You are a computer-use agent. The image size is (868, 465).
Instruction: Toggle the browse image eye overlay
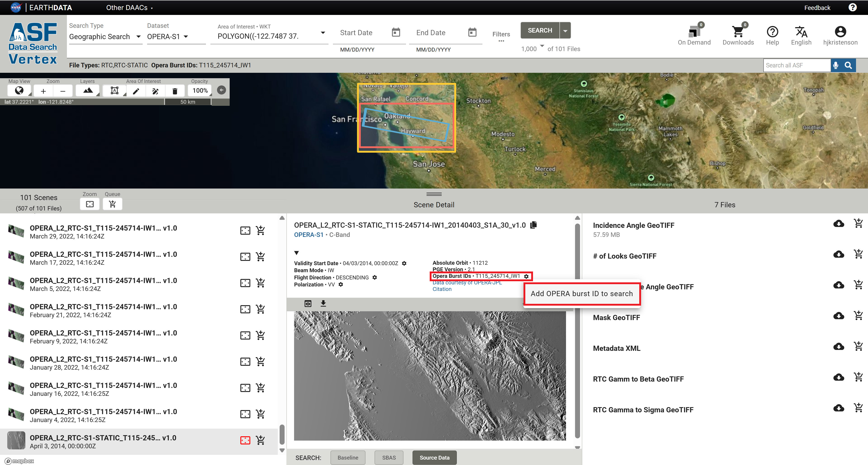tap(308, 304)
